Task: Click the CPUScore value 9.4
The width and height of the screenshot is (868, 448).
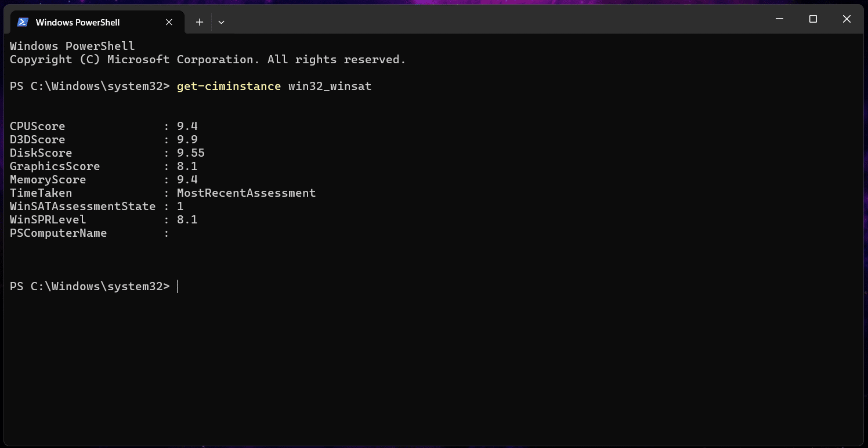Action: pyautogui.click(x=187, y=127)
